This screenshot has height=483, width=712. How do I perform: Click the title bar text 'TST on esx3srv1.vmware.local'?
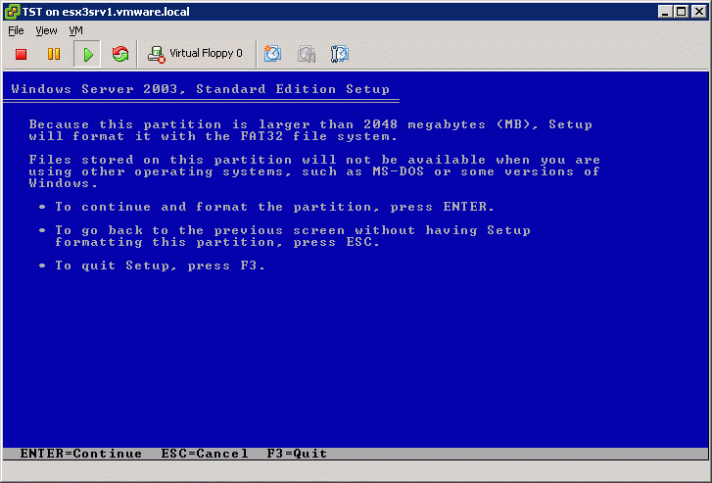[106, 12]
